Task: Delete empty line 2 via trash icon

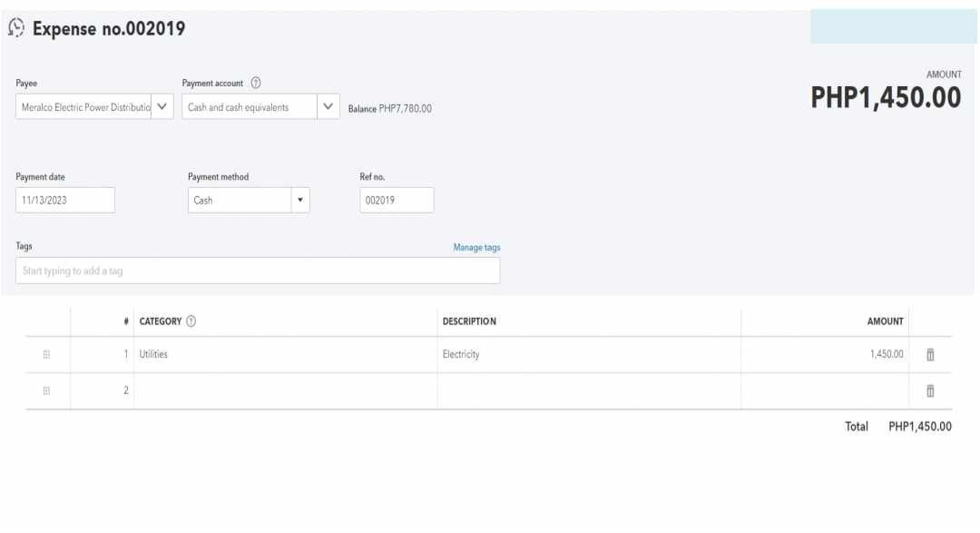Action: click(x=930, y=391)
